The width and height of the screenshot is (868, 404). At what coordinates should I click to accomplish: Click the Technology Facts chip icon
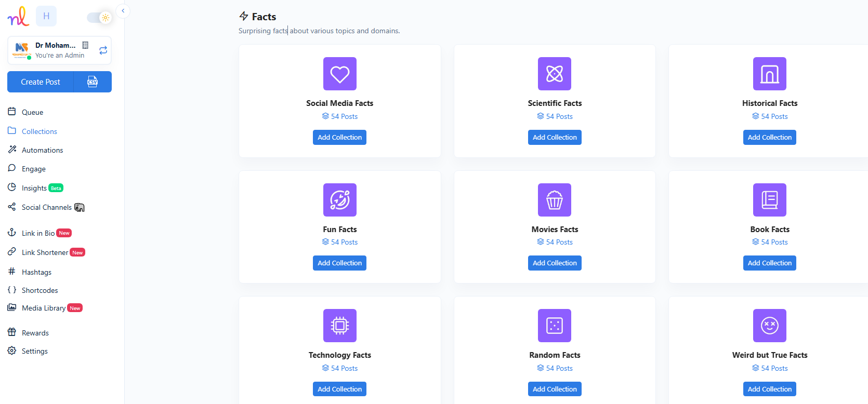click(x=340, y=326)
